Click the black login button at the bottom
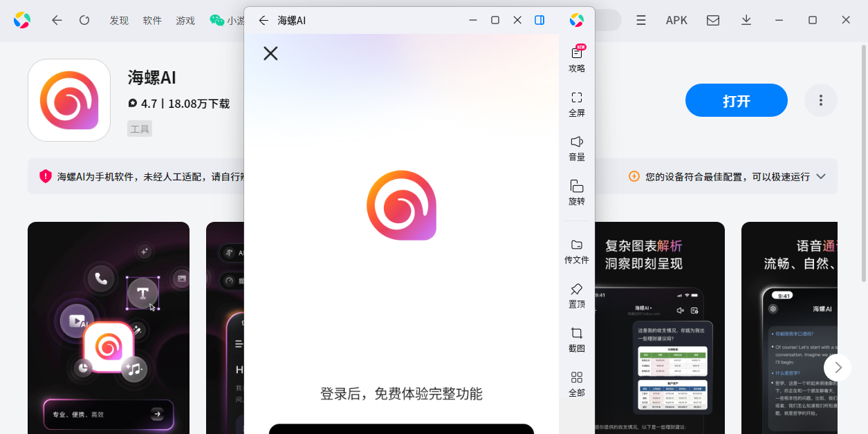Screen dimensions: 868x434 [x=402, y=428]
